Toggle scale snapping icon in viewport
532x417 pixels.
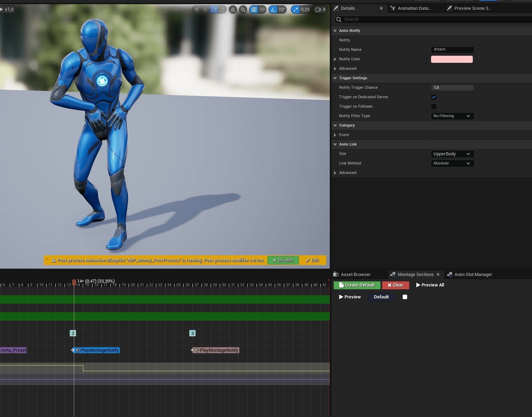pos(296,9)
